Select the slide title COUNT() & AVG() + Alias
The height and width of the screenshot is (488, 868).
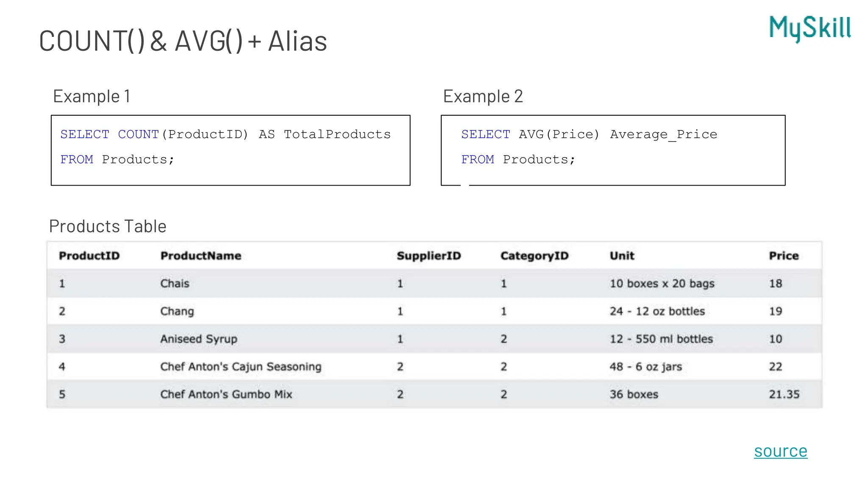pos(183,42)
